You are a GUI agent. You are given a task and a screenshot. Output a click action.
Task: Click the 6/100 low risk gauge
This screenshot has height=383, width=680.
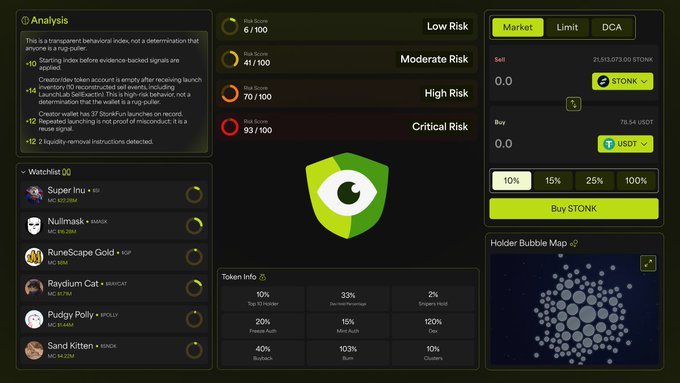point(229,26)
